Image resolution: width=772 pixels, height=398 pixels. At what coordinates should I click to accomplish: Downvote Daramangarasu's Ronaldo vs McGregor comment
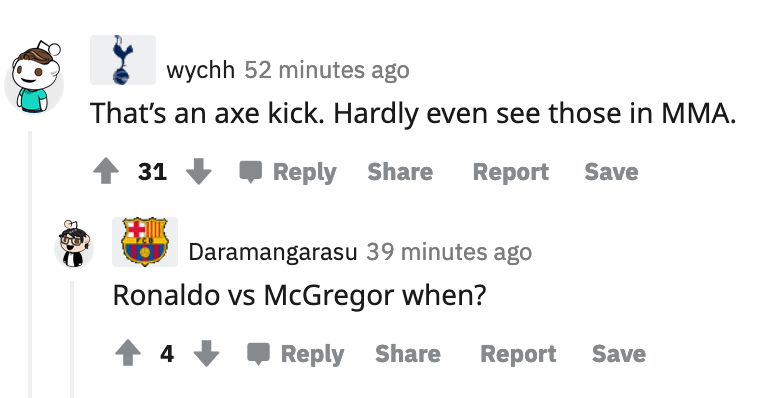(206, 354)
